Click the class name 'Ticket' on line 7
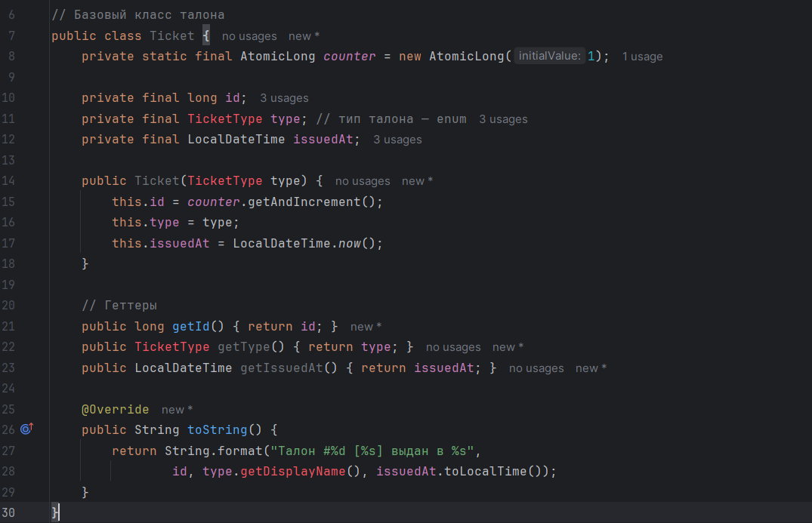This screenshot has width=812, height=523. (x=172, y=35)
